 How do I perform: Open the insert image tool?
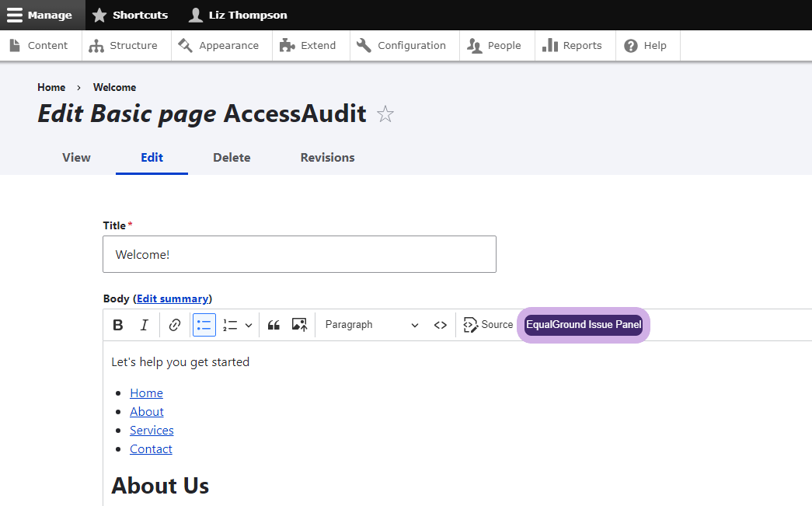[299, 325]
